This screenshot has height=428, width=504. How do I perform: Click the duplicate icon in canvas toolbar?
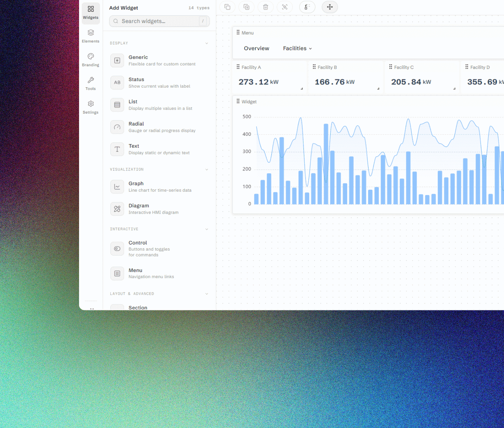[247, 7]
